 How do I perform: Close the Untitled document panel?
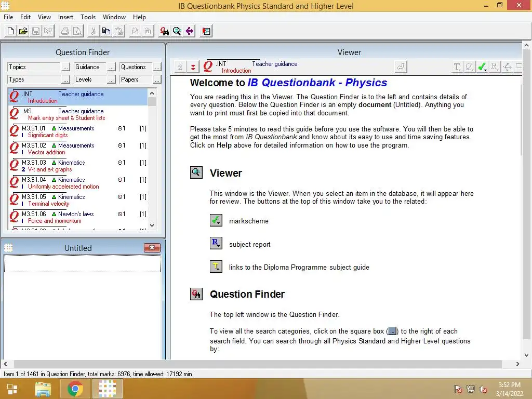click(152, 248)
